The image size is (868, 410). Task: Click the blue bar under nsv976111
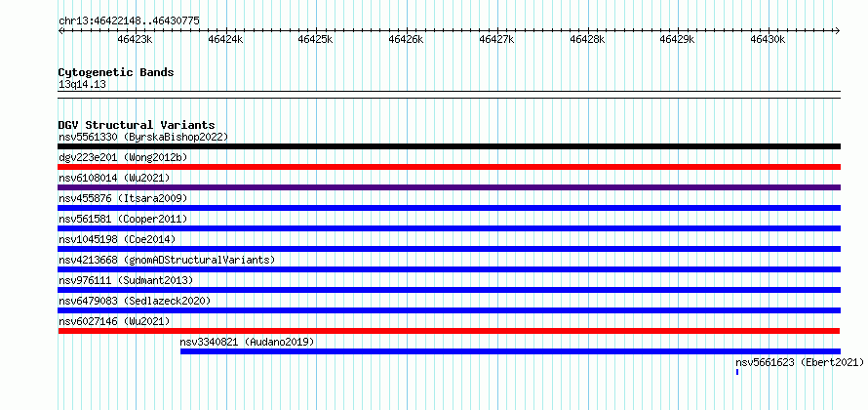(x=449, y=290)
